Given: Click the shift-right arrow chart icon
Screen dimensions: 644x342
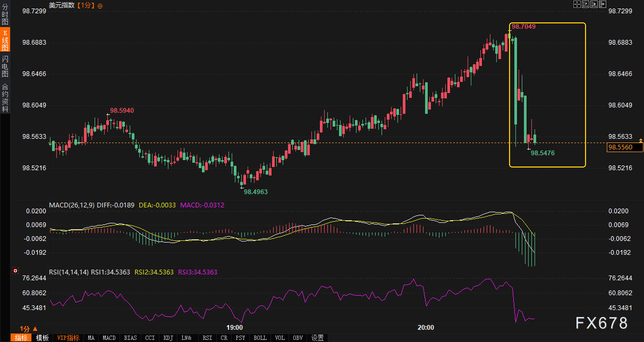Looking at the screenshot, I should tap(603, 5).
